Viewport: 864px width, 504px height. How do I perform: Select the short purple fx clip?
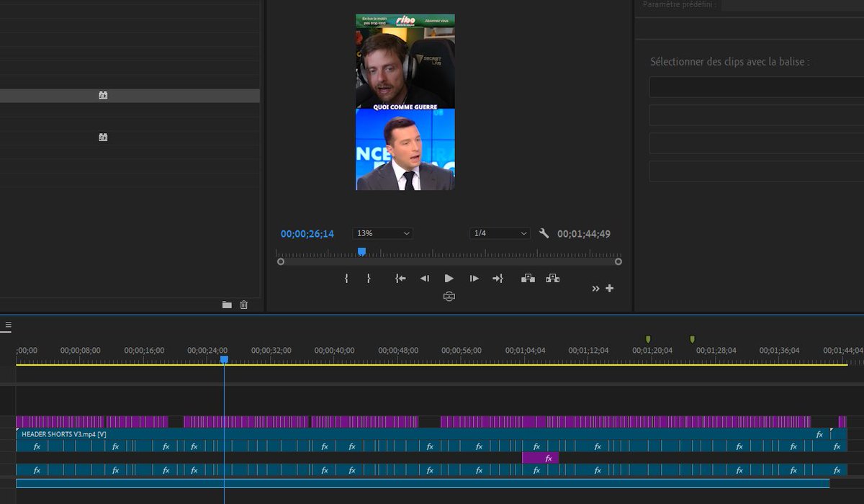pos(541,458)
